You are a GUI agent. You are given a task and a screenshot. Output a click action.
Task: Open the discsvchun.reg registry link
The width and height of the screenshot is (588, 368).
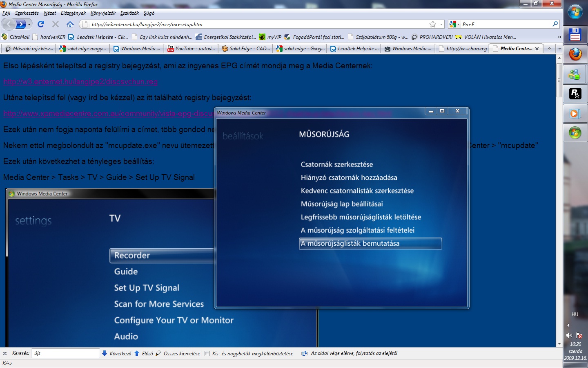80,82
